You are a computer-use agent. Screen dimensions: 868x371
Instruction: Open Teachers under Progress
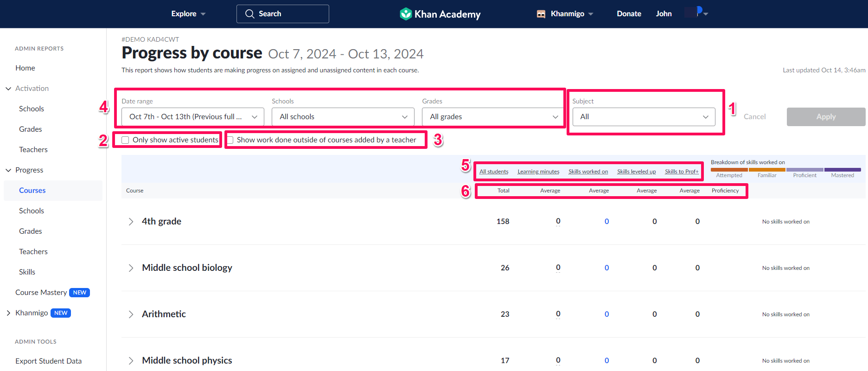click(x=33, y=252)
